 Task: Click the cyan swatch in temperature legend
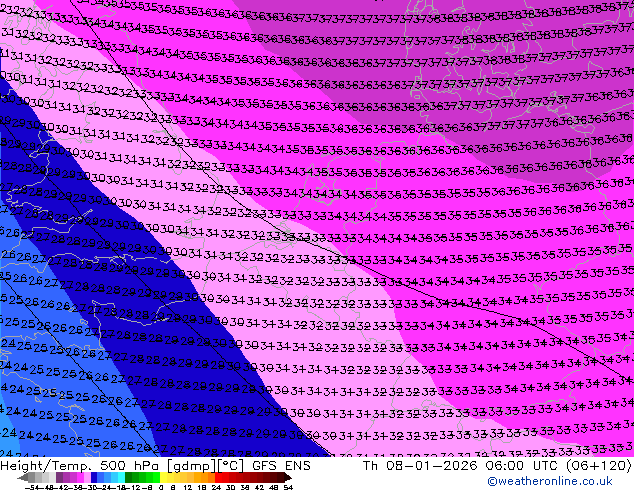(122, 477)
